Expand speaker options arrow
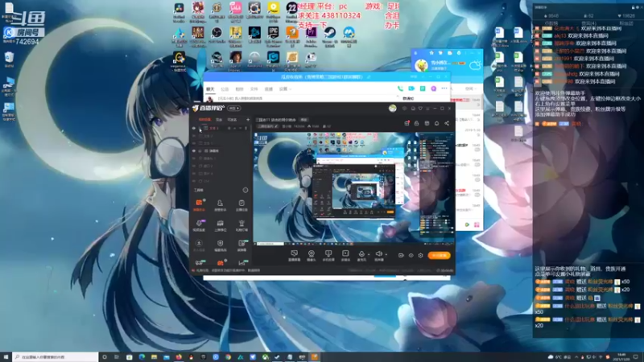Screen dimensions: 644x362 [x=386, y=254]
